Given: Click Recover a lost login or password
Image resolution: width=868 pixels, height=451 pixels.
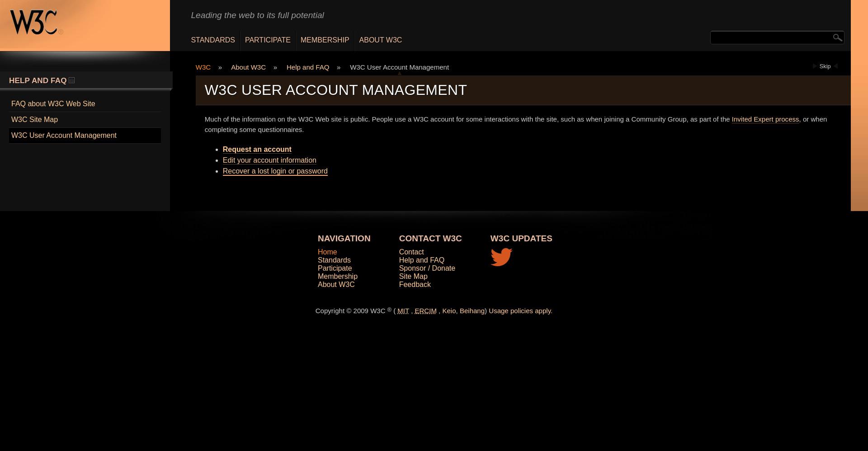Looking at the screenshot, I should click(x=275, y=171).
